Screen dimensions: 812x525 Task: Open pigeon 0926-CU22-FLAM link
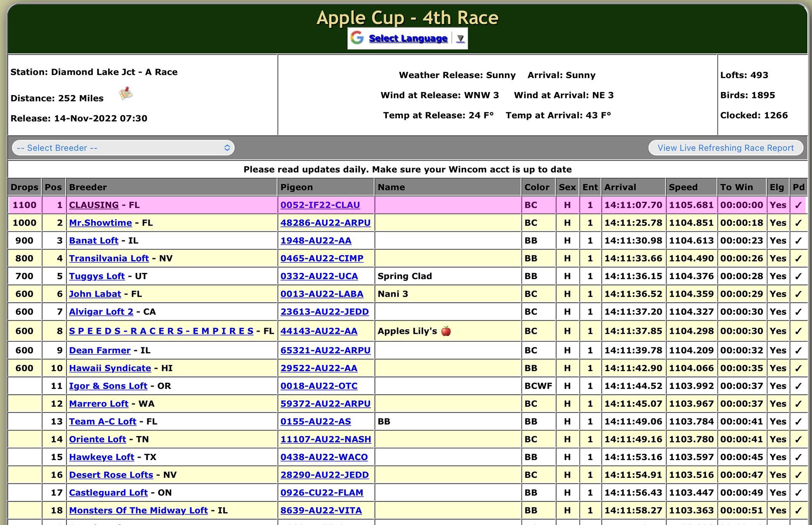coord(322,492)
